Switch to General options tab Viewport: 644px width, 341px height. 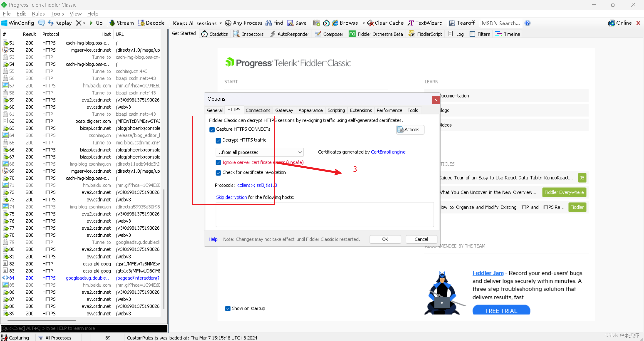pyautogui.click(x=215, y=110)
